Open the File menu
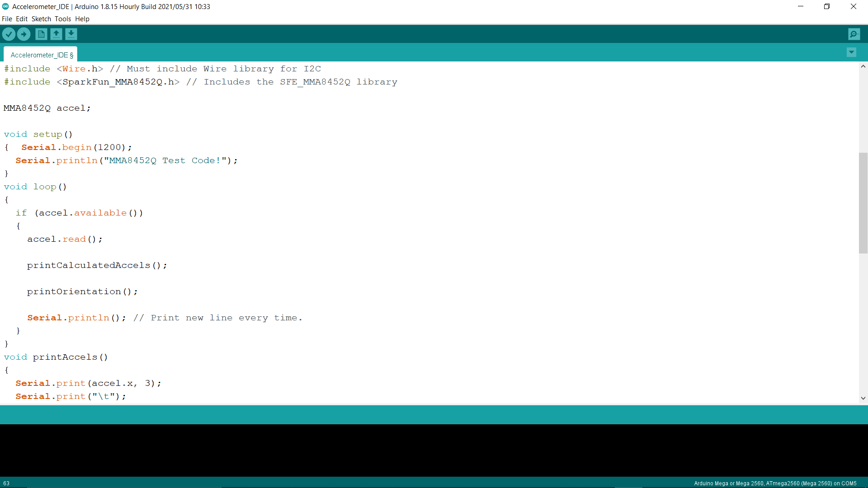Screen dimensions: 868x488 coord(7,19)
